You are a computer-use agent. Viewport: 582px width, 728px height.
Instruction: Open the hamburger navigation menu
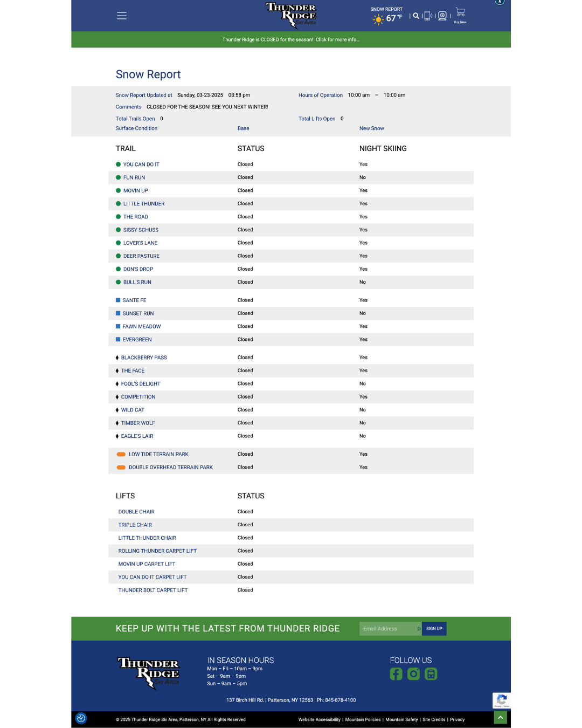coord(122,16)
